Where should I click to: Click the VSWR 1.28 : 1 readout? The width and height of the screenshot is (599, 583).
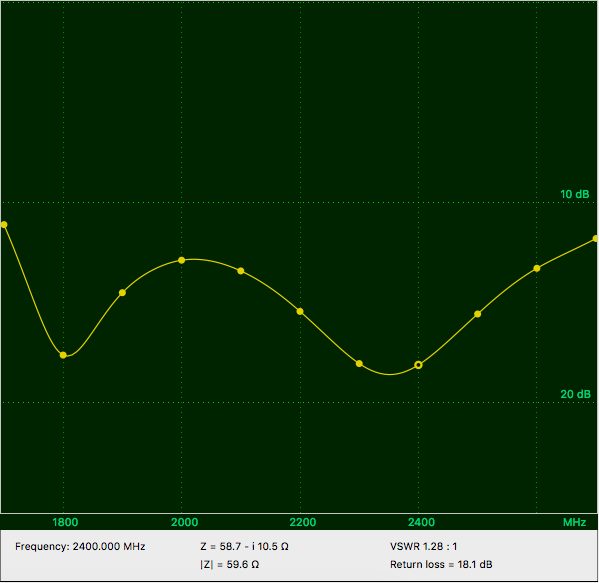click(x=424, y=547)
